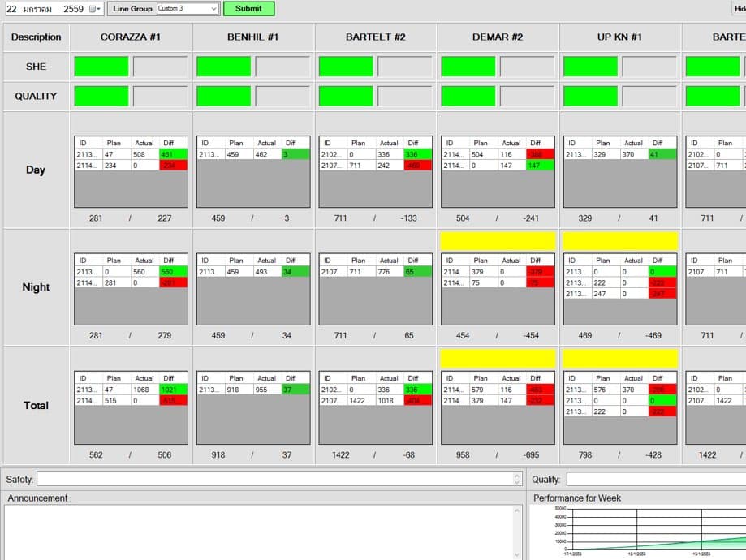
Task: Click the Total row label
Action: pyautogui.click(x=37, y=405)
